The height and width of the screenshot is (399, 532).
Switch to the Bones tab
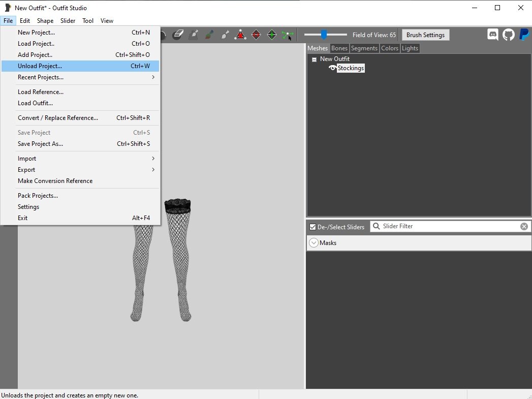[x=339, y=48]
